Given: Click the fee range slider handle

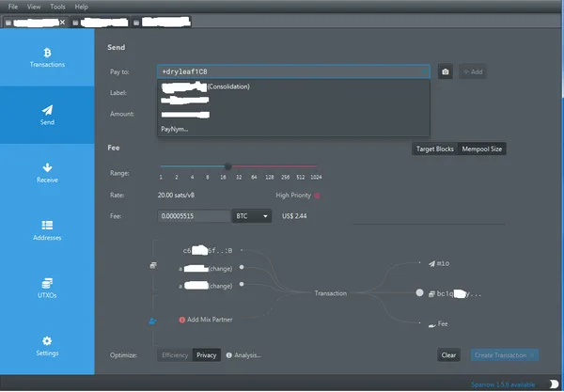Looking at the screenshot, I should (227, 166).
